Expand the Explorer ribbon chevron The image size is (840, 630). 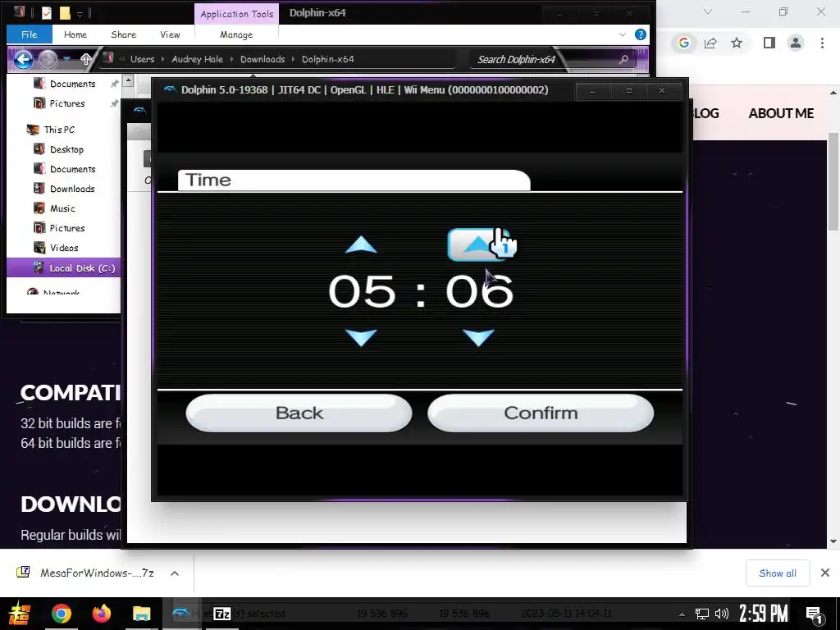(x=623, y=34)
